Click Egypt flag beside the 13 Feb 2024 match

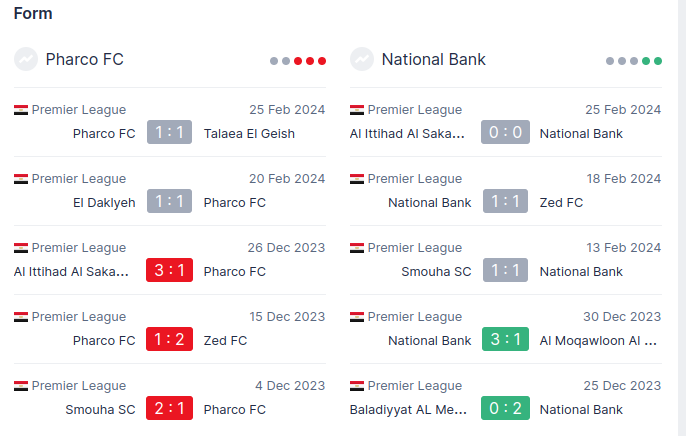[357, 248]
